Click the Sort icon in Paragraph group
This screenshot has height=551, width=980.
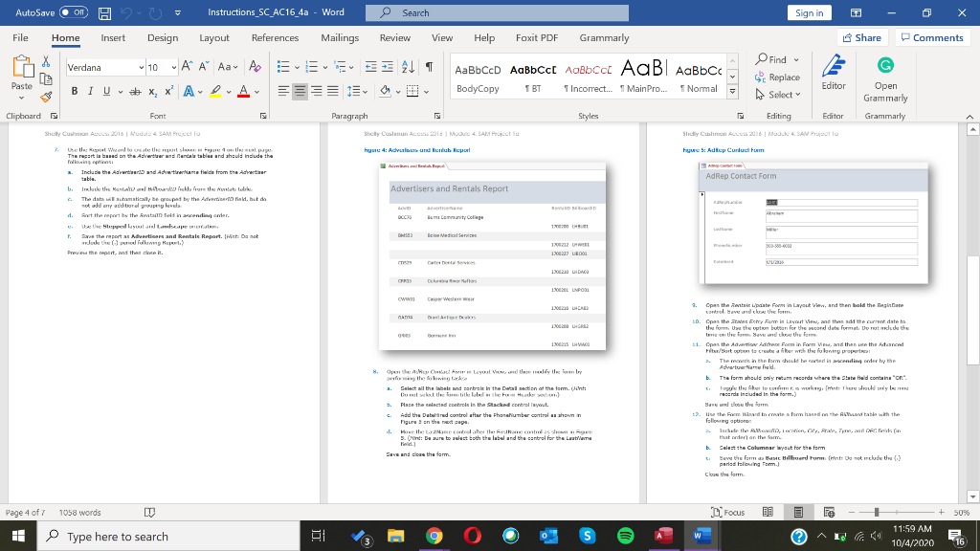click(410, 68)
